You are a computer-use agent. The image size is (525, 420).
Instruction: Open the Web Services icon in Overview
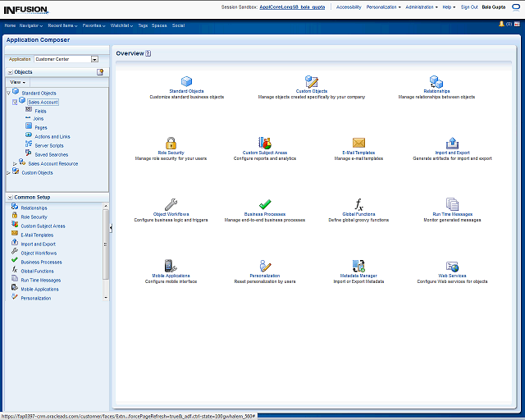click(452, 266)
